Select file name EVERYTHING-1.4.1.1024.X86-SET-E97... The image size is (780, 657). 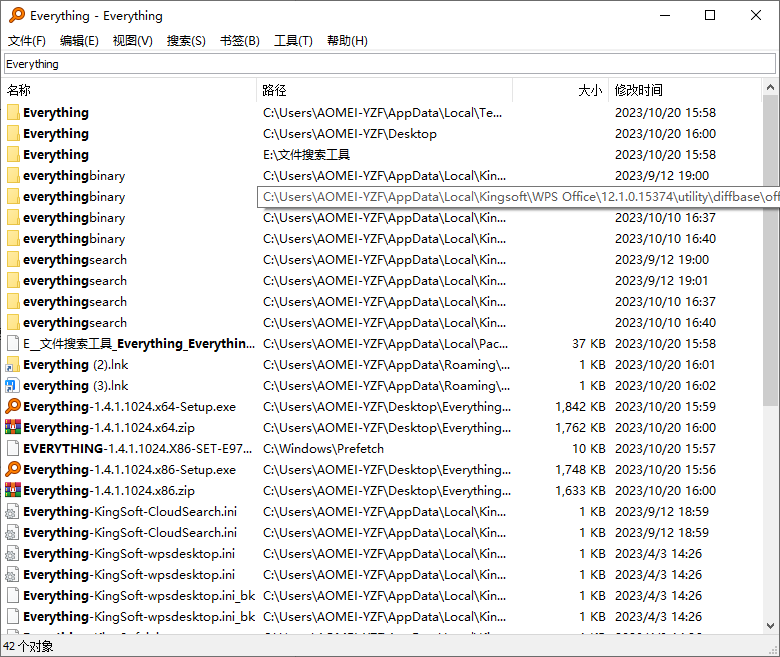(137, 449)
